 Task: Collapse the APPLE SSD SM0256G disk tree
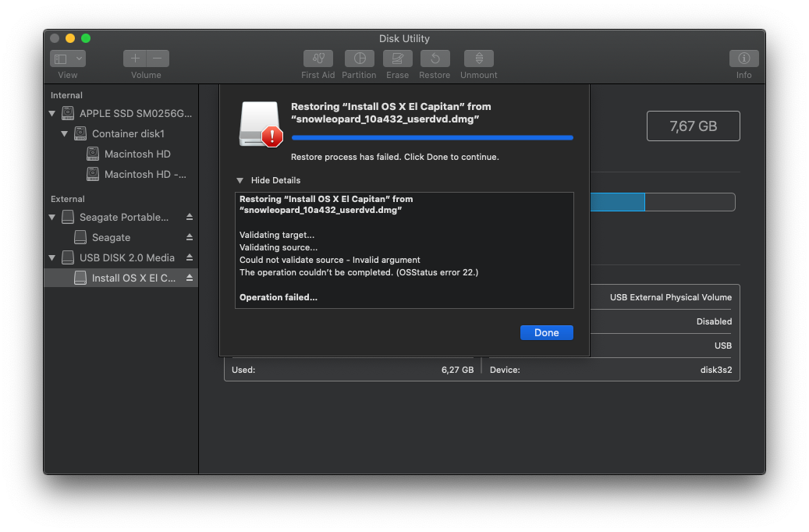52,113
